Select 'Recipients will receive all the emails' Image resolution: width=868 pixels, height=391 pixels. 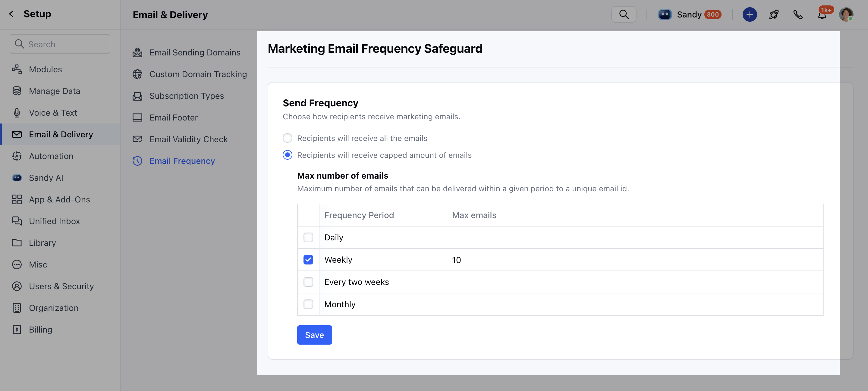point(288,138)
